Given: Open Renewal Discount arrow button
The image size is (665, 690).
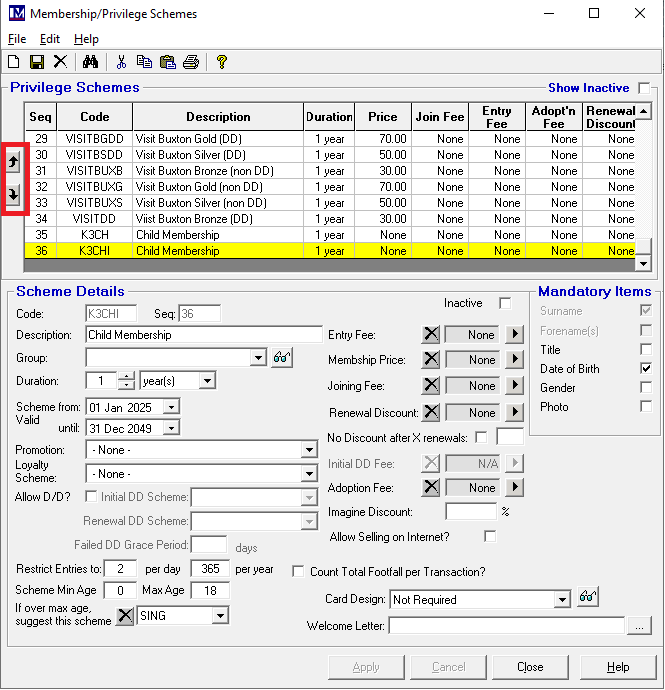Looking at the screenshot, I should click(x=514, y=412).
